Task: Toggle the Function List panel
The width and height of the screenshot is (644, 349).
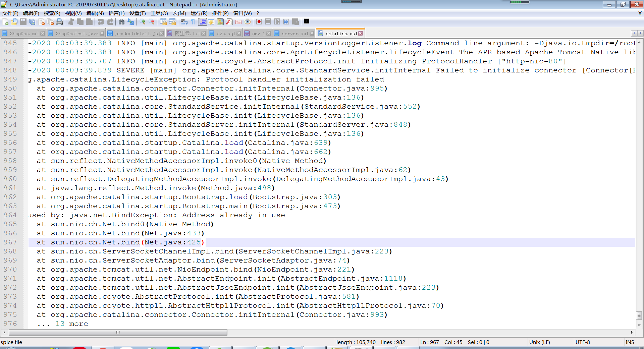Action: (x=229, y=22)
